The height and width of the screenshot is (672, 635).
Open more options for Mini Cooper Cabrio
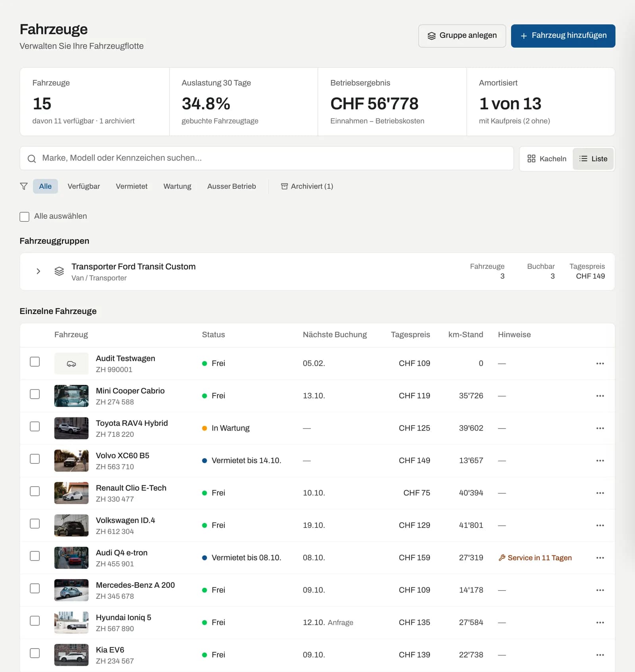click(600, 396)
